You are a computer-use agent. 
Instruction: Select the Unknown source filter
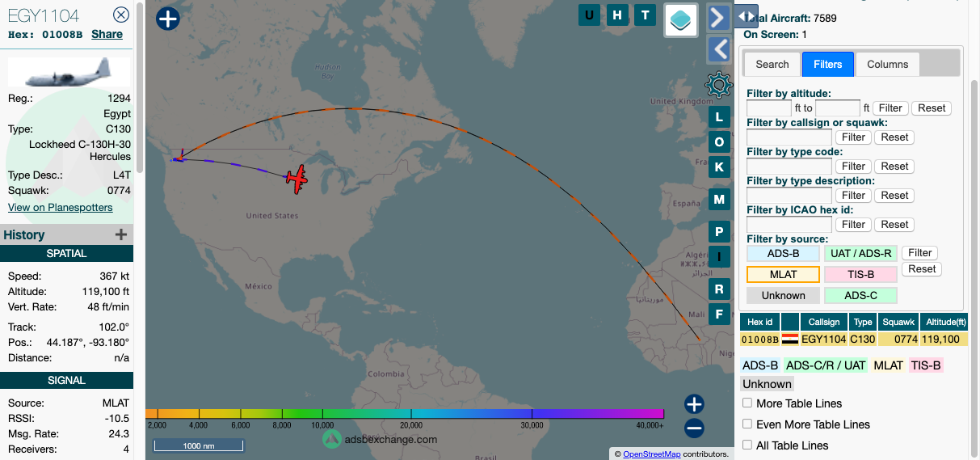click(x=783, y=295)
